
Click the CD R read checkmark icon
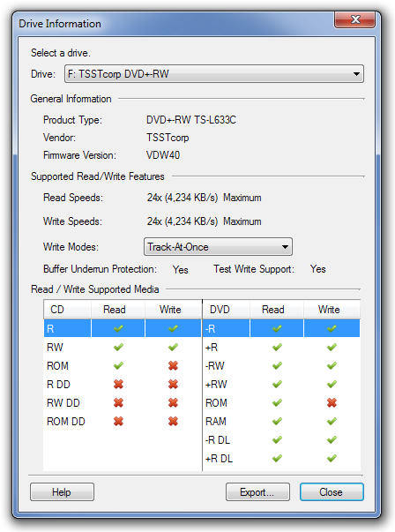pyautogui.click(x=118, y=328)
